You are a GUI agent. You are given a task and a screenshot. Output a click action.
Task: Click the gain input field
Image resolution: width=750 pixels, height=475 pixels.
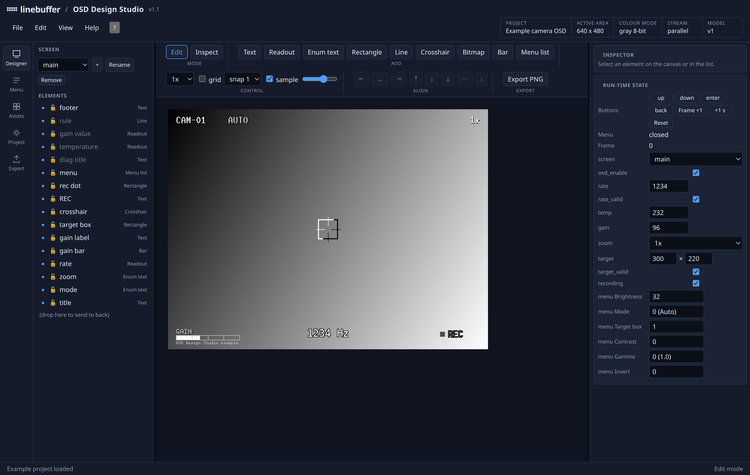(669, 228)
